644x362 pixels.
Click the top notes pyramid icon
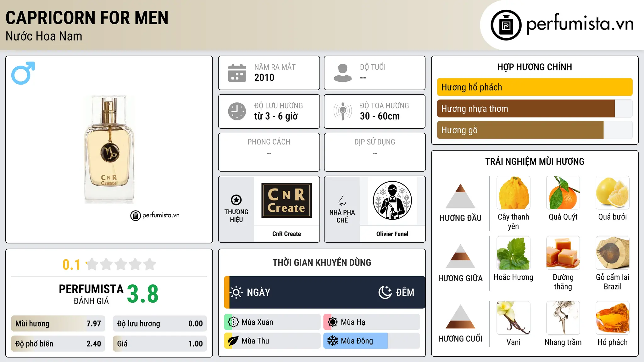(461, 196)
